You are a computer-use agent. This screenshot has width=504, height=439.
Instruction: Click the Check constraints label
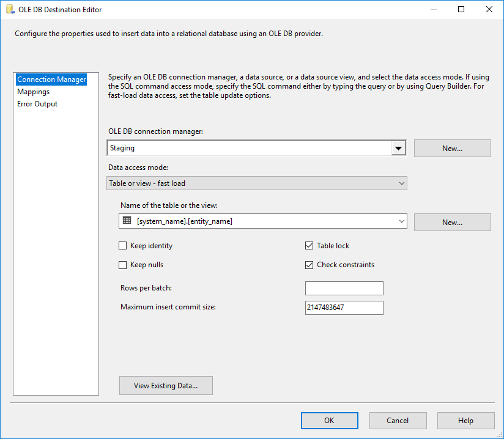[x=346, y=265]
